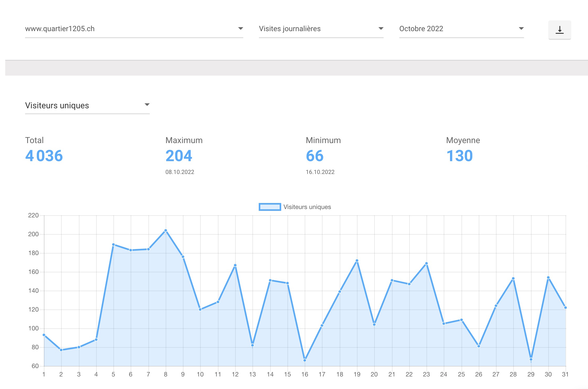
Task: Click the maximum date 08.10.2022
Action: [x=180, y=172]
